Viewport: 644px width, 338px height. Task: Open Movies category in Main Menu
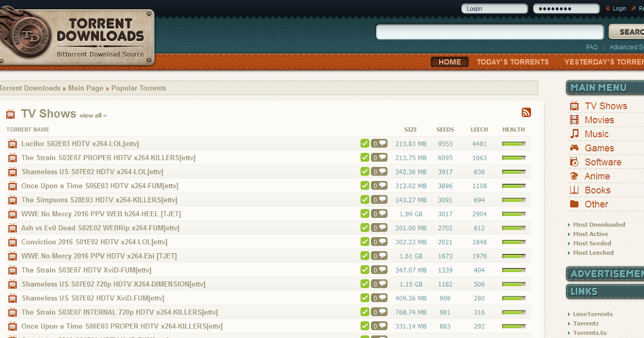pyautogui.click(x=599, y=120)
